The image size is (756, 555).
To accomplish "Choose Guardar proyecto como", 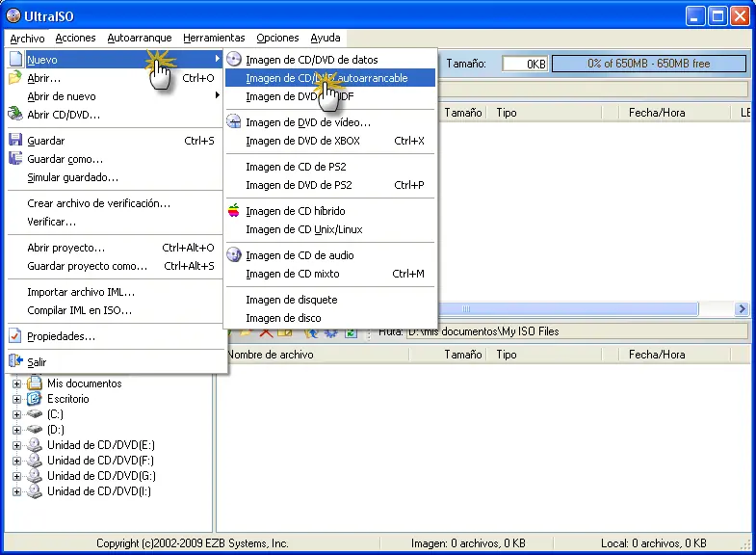I will [115, 266].
